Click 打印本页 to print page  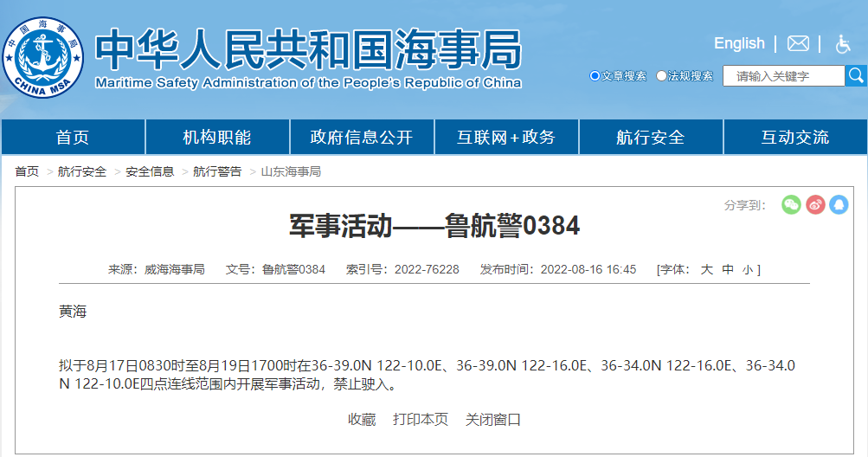tap(421, 420)
